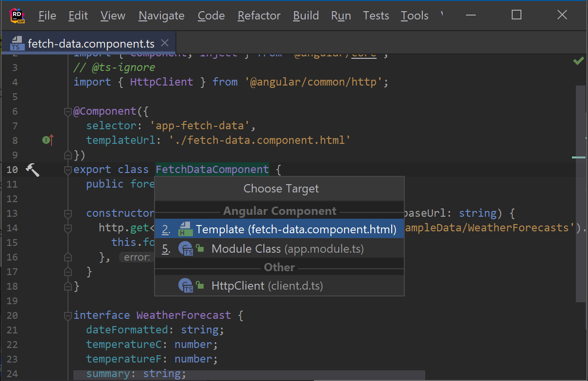Image resolution: width=588 pixels, height=381 pixels.
Task: Select Template (fetch-data.component.html) target
Action: coord(295,229)
